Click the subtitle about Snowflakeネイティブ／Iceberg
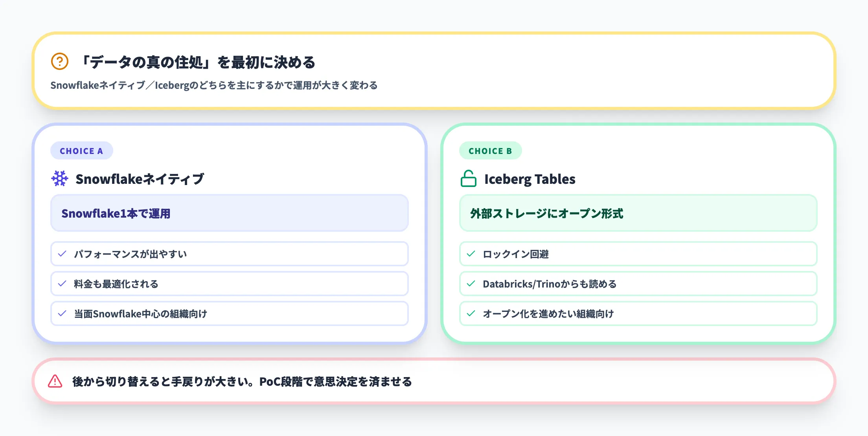This screenshot has width=868, height=436. [214, 86]
